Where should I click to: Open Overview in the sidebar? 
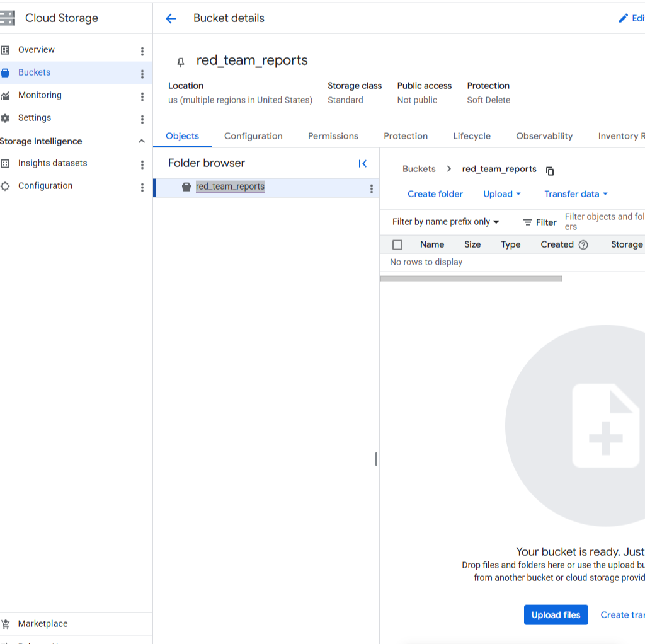pyautogui.click(x=36, y=50)
